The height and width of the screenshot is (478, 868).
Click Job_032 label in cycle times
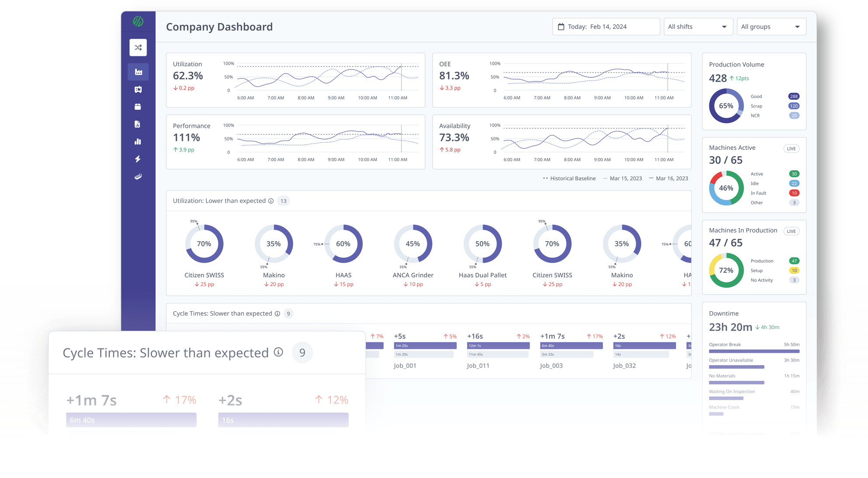click(624, 366)
